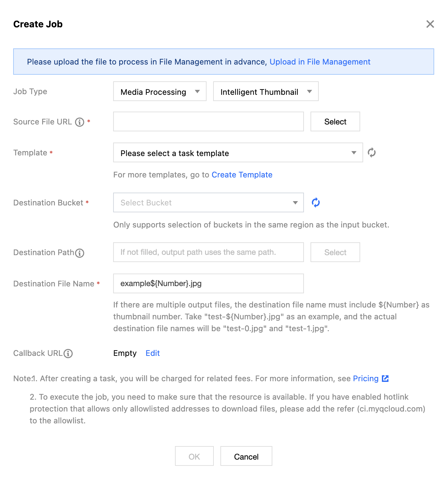
Task: Open the task template dropdown
Action: [238, 153]
